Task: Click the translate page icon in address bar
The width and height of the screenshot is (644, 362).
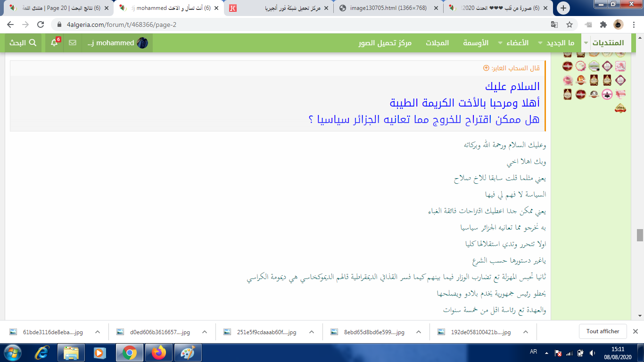Action: [555, 25]
